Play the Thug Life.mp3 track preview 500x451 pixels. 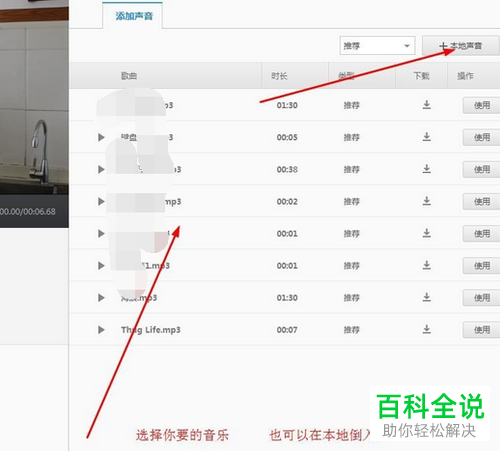click(x=101, y=330)
